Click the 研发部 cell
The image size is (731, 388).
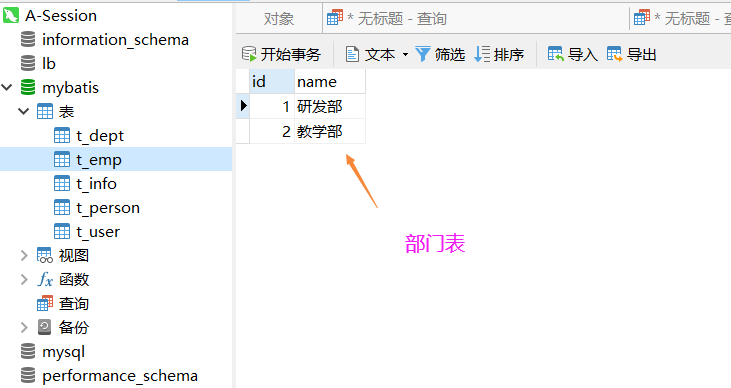pyautogui.click(x=330, y=106)
